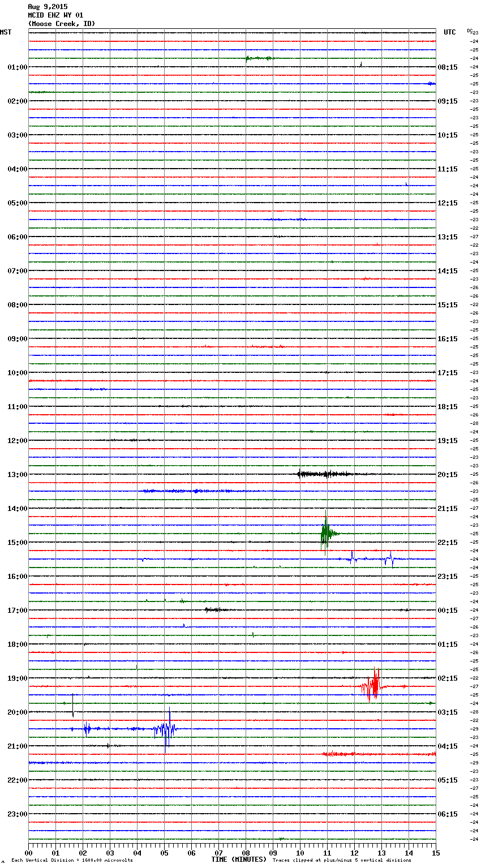
Task: Select the 05:00 MST time label
Action: (x=18, y=203)
